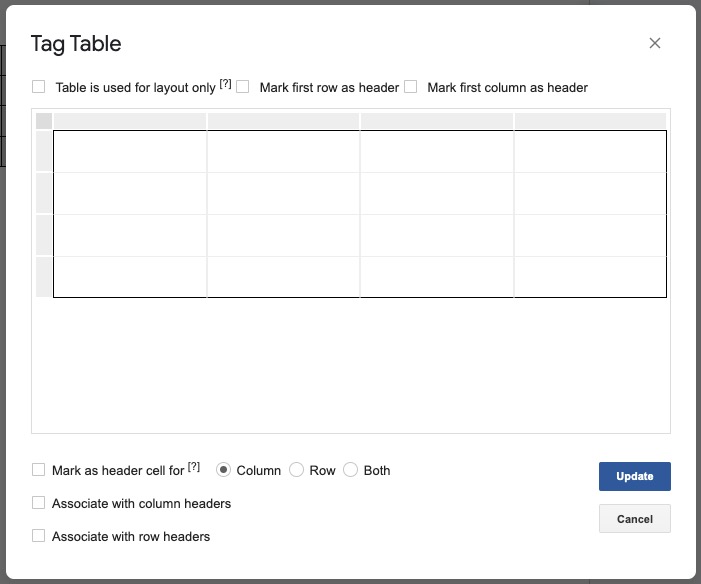701x584 pixels.
Task: Select the first column header in grid
Action: click(x=130, y=121)
